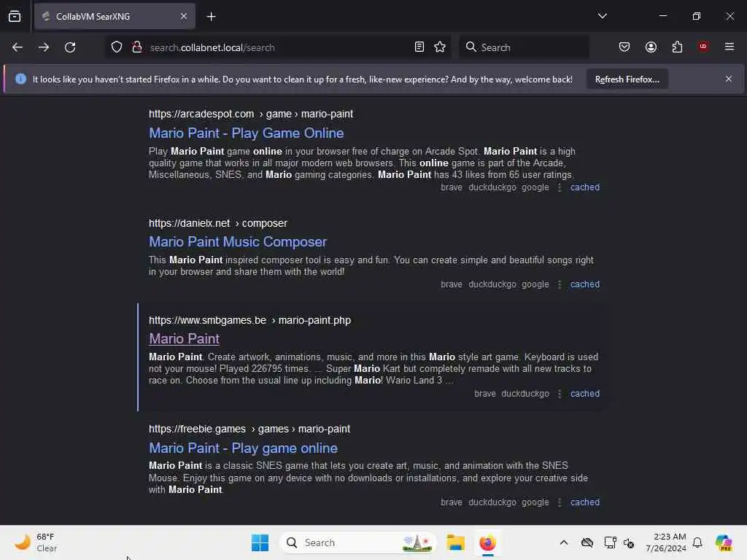
Task: Click the https://arcadespot.com URL text
Action: pyautogui.click(x=201, y=114)
